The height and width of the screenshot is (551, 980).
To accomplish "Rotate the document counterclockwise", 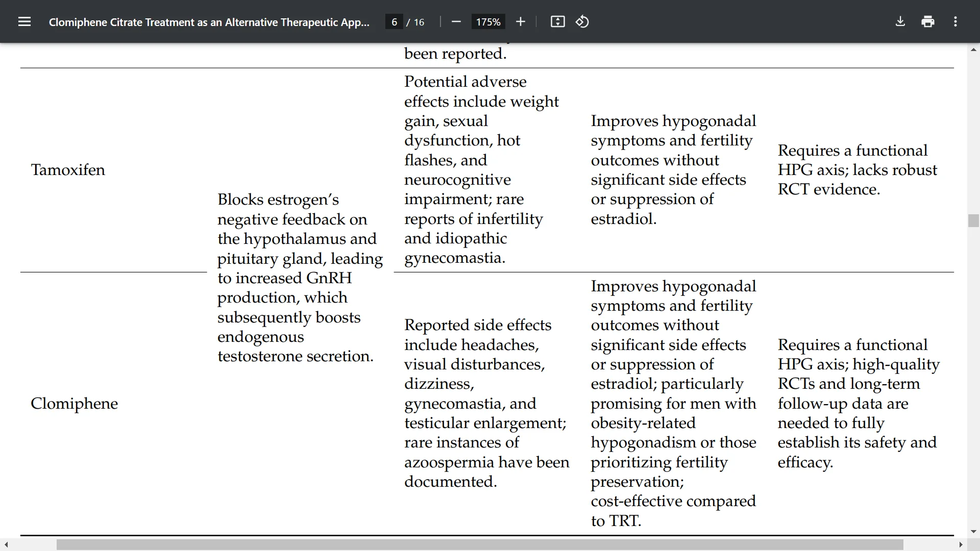I will pos(582,21).
